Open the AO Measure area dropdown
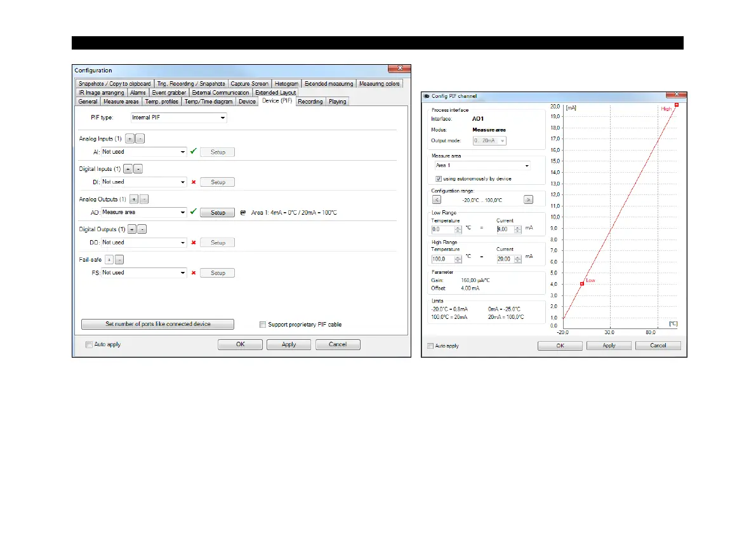Viewport: 756px width, 533px height. coord(143,212)
